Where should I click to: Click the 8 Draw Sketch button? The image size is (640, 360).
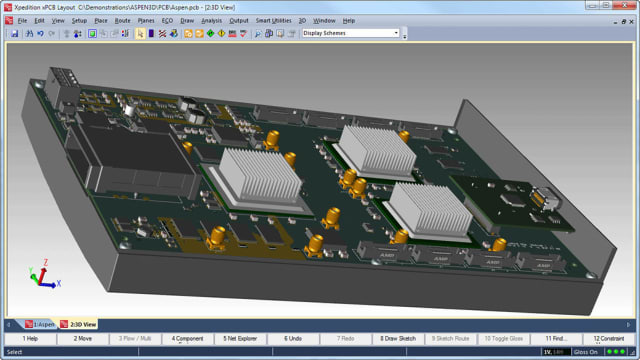(x=398, y=338)
